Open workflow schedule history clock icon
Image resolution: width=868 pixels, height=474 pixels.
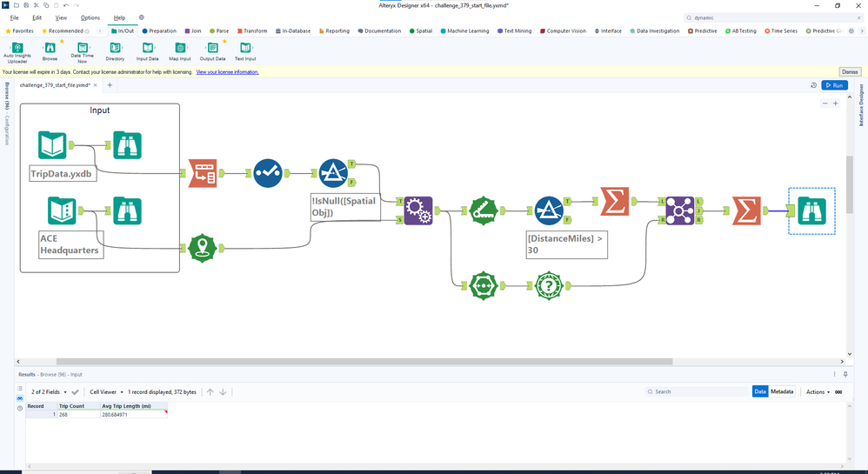tap(813, 85)
